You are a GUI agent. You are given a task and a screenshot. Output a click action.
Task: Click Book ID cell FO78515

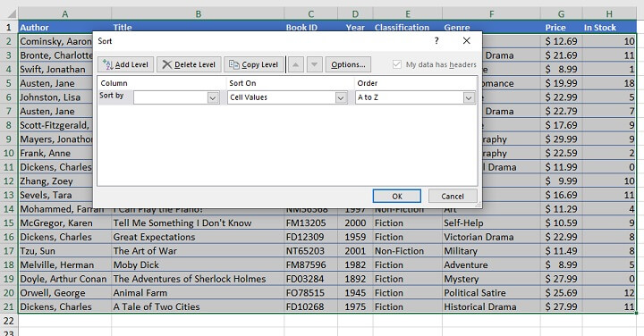click(311, 293)
